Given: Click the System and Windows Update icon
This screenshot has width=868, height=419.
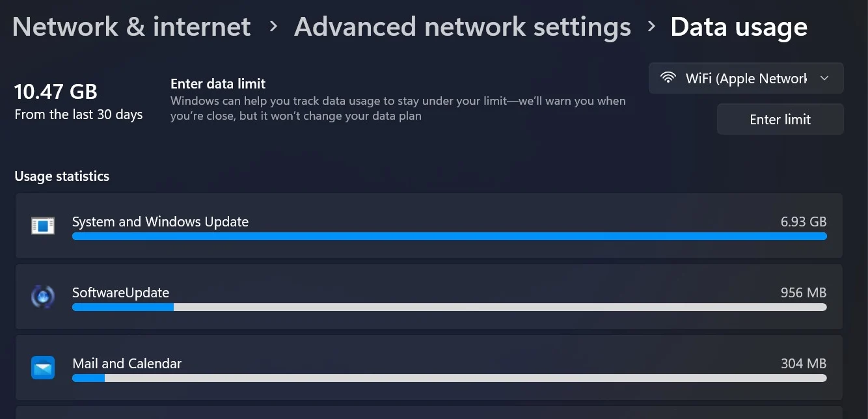Looking at the screenshot, I should click(43, 226).
